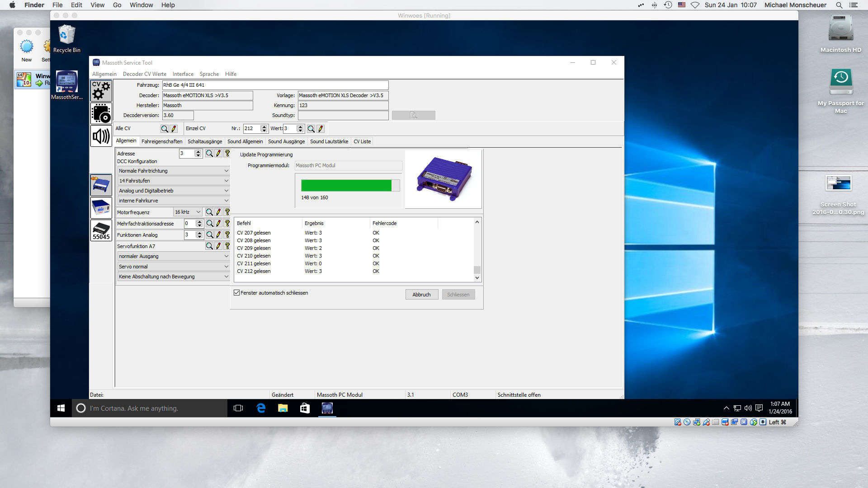Expand the 14 Fahrstufen dropdown
The height and width of the screenshot is (488, 868).
[174, 181]
